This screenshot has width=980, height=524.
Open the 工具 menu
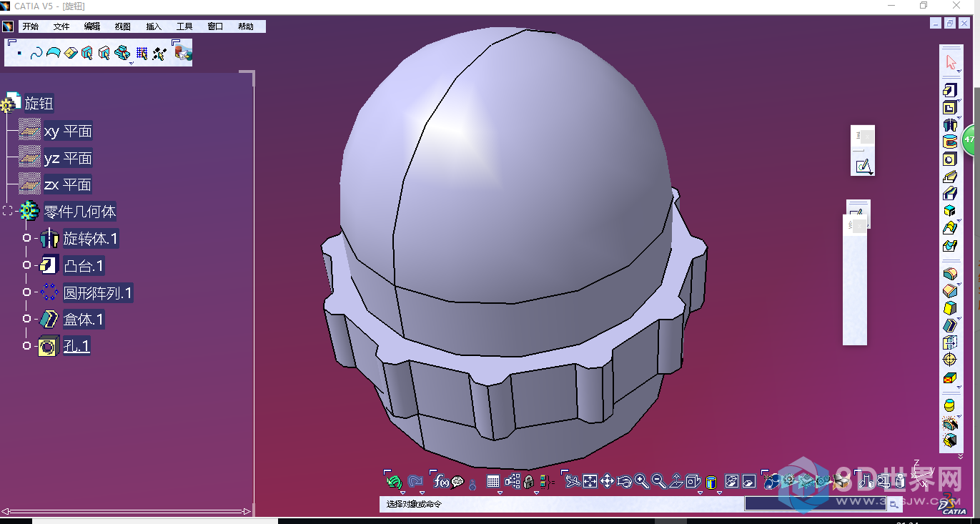pyautogui.click(x=184, y=26)
